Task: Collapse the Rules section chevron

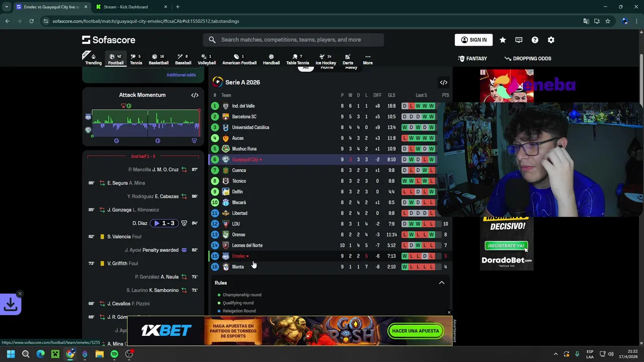Action: coord(442,283)
